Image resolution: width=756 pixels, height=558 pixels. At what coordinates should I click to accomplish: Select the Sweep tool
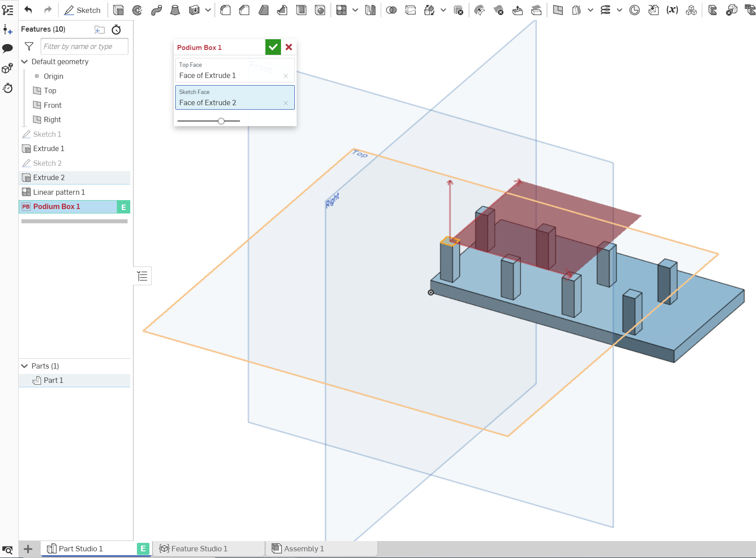pyautogui.click(x=156, y=10)
